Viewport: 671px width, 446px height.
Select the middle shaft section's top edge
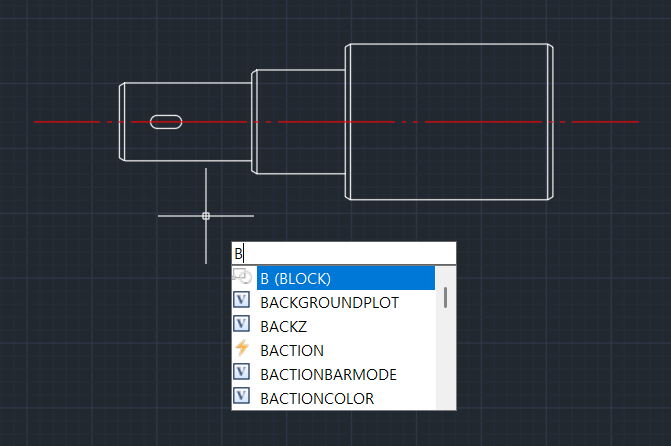(x=300, y=70)
